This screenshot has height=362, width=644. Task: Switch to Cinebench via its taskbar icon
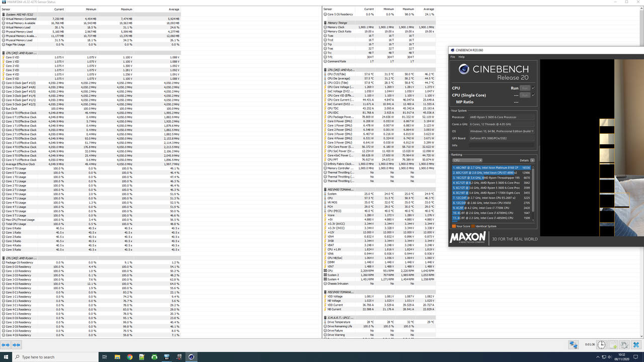coord(191,357)
